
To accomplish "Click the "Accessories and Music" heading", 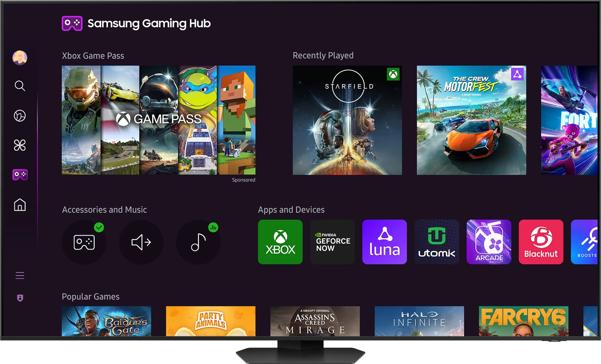I will 104,210.
